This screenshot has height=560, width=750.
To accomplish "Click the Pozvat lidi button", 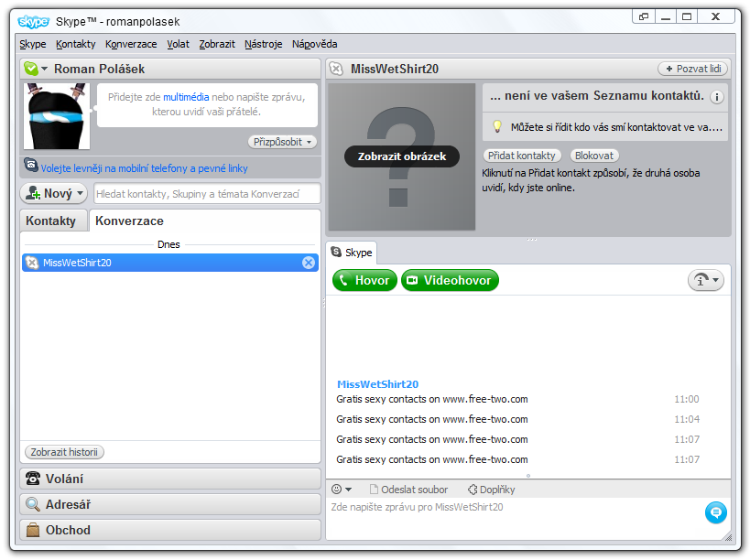I will click(692, 69).
